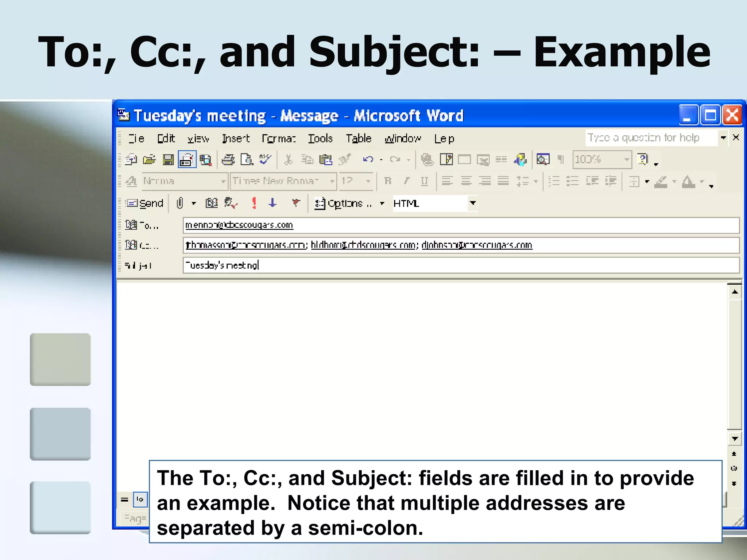
Task: Click the Outside Border icon
Action: tap(634, 181)
